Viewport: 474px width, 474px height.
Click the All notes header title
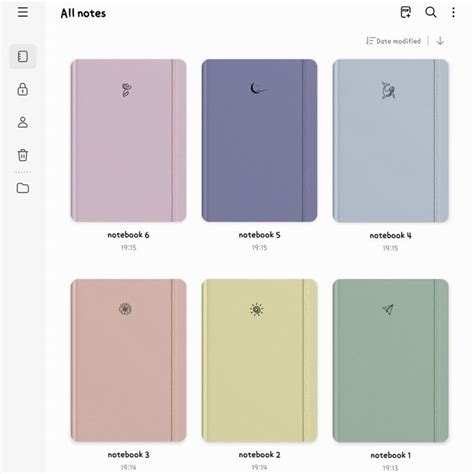pyautogui.click(x=83, y=13)
